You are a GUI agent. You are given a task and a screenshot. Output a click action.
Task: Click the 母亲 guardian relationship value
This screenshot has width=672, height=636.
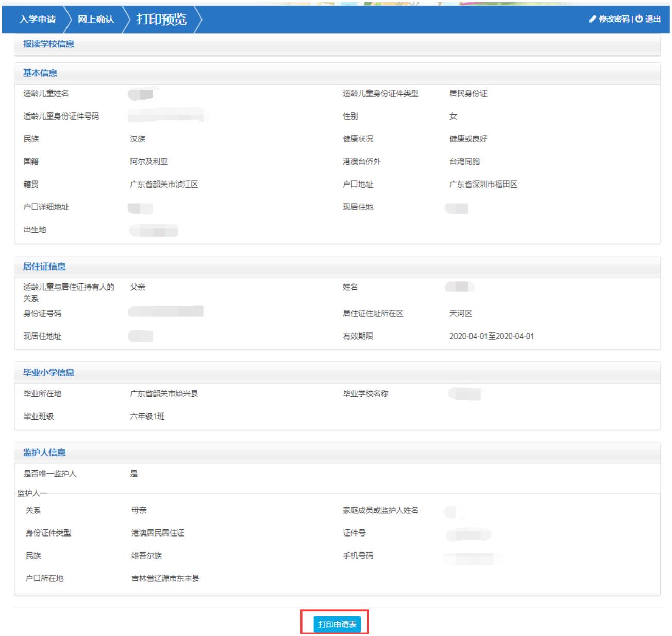tap(139, 511)
